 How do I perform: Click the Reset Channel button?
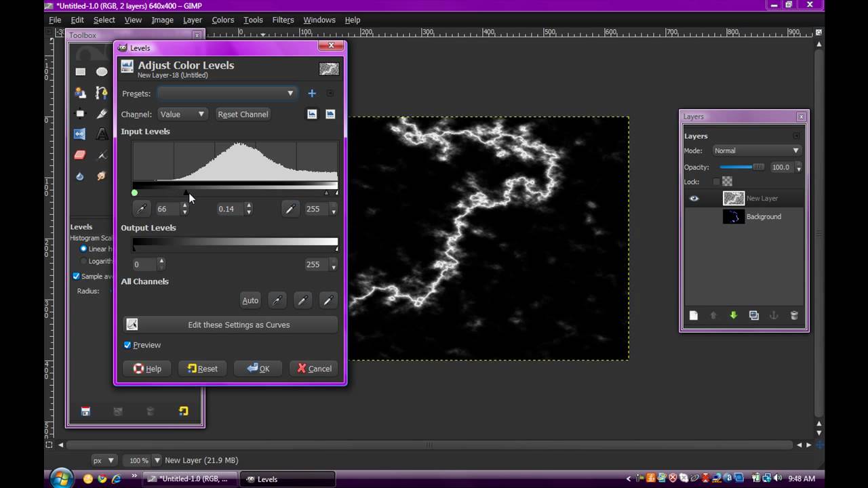[x=243, y=114]
